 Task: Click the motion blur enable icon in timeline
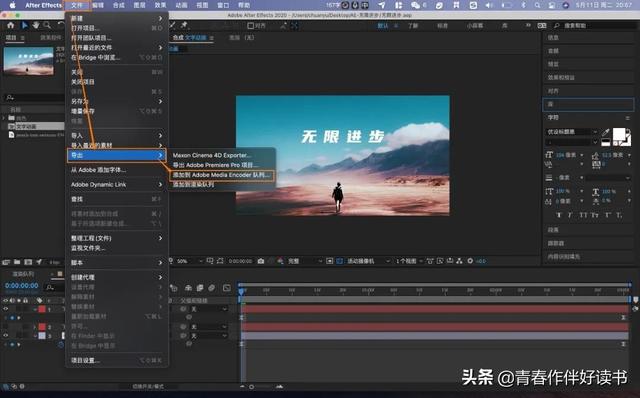pyautogui.click(x=211, y=288)
